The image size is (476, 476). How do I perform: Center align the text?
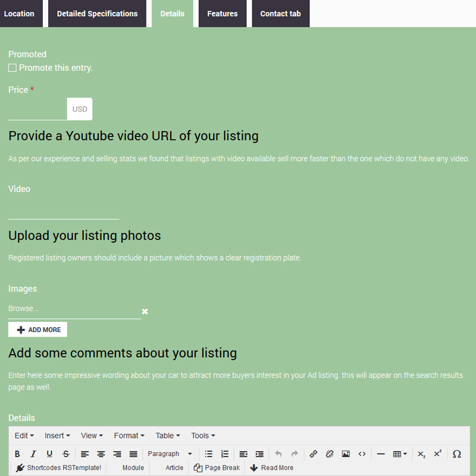pos(101,454)
